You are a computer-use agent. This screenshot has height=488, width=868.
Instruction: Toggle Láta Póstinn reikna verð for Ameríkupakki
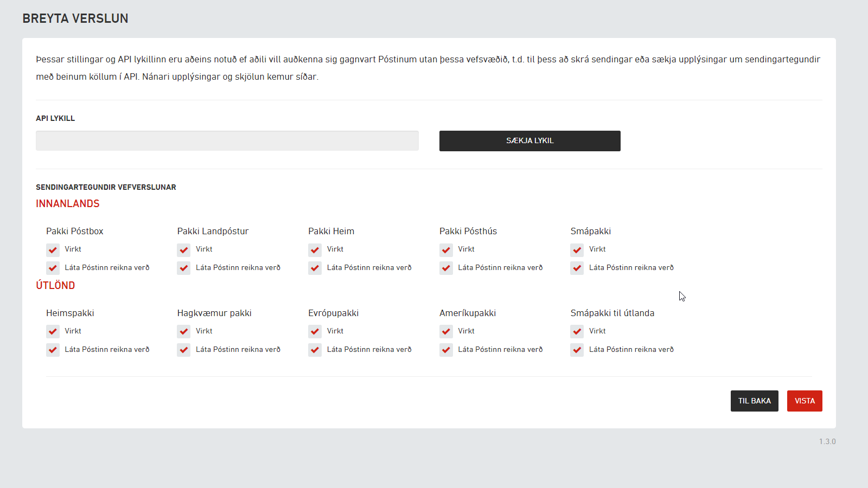(x=446, y=350)
